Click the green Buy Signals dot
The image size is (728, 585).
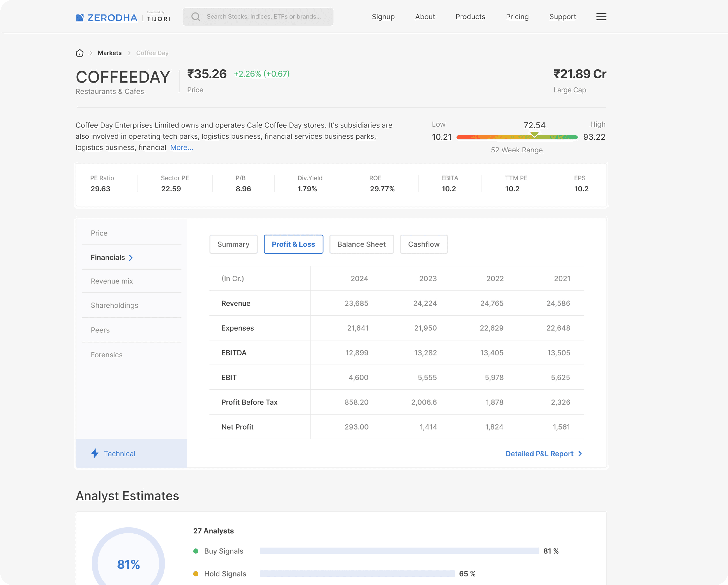[196, 551]
